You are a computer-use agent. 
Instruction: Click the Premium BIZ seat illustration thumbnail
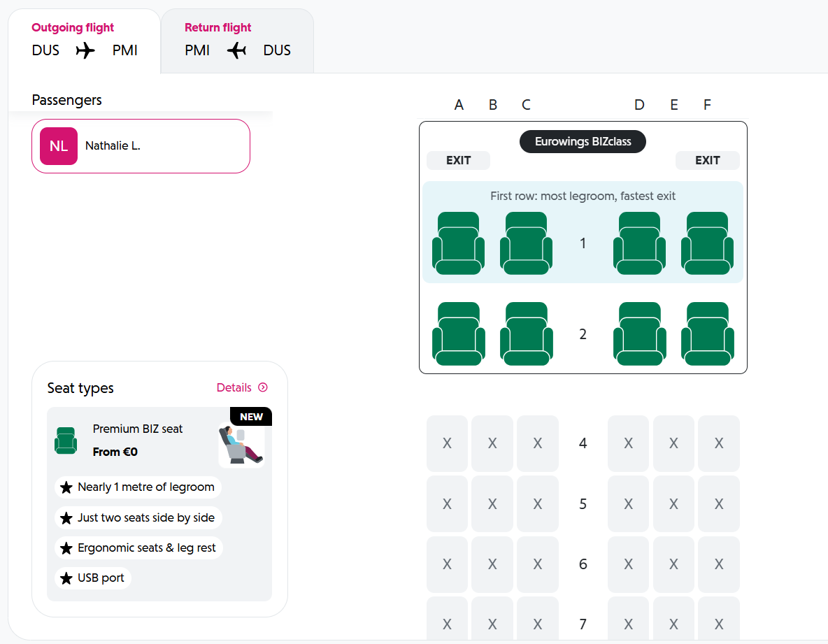pos(242,445)
